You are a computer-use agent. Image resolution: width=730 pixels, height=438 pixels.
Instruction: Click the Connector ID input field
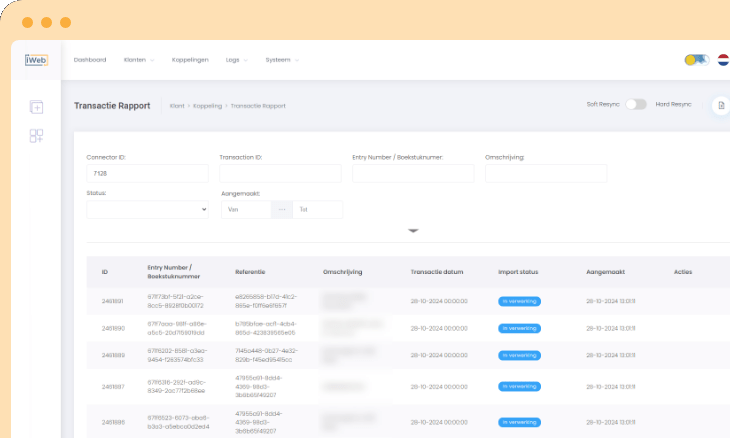click(x=147, y=174)
